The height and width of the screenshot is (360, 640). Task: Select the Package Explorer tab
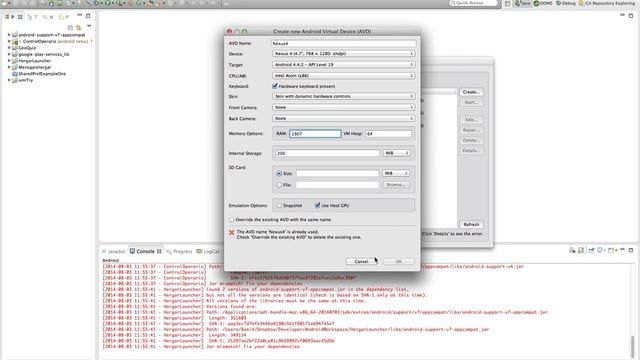pos(13,17)
